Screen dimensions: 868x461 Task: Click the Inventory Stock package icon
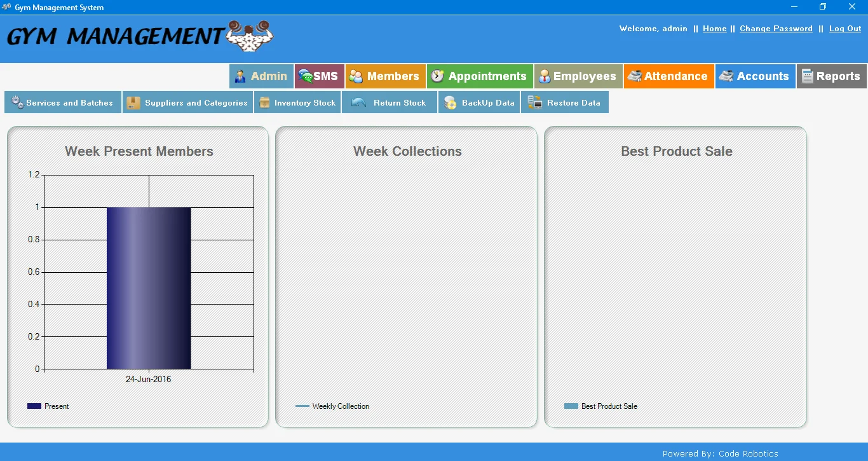click(x=265, y=102)
